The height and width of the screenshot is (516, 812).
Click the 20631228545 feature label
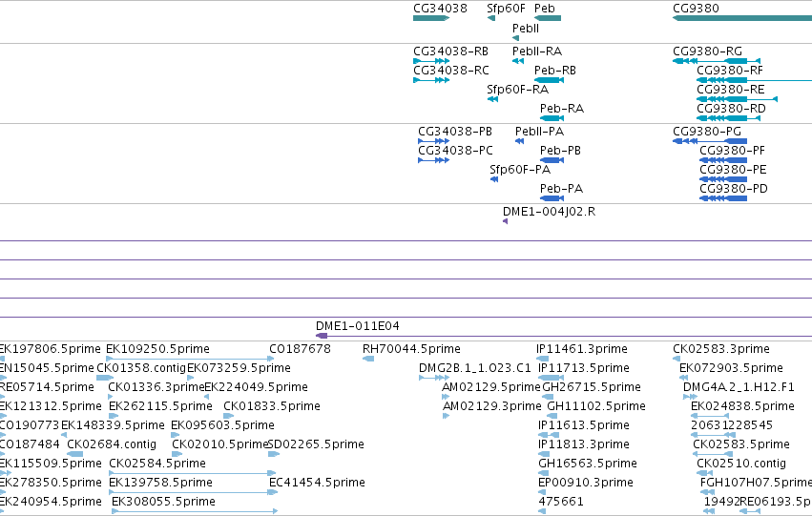pos(732,425)
